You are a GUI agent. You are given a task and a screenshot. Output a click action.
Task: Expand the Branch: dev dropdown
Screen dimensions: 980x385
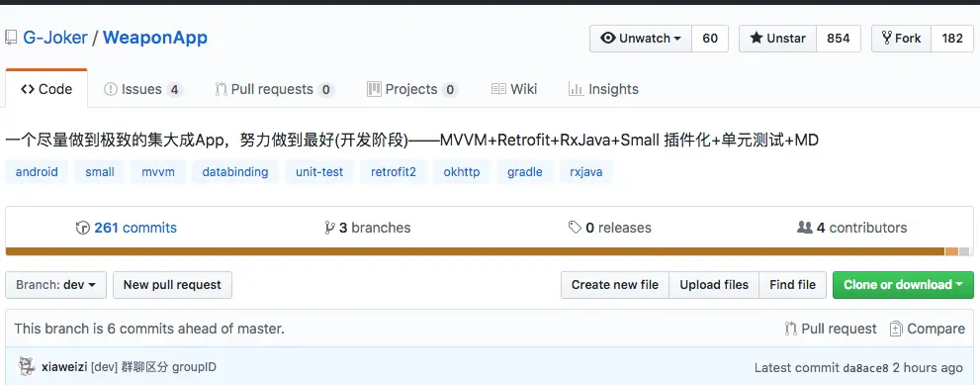(x=55, y=285)
